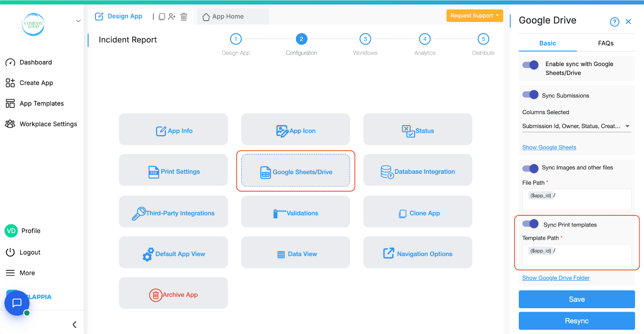Click the App Home house icon

pos(206,17)
